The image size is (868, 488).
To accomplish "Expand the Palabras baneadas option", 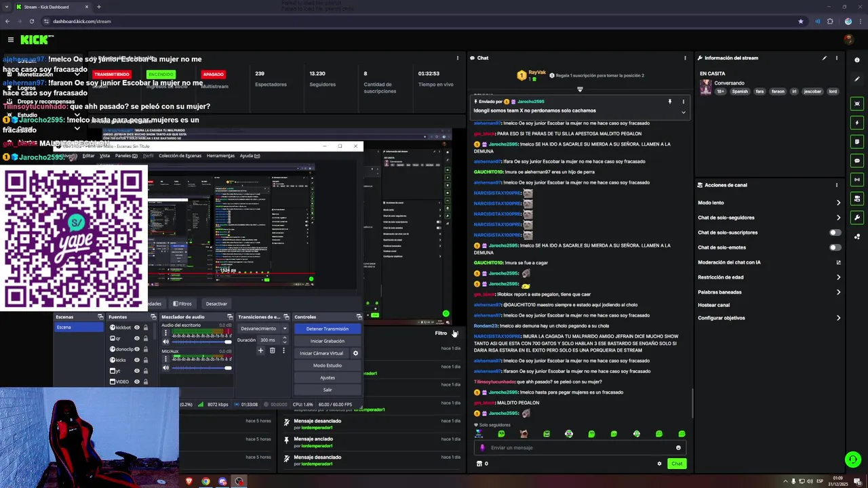I will click(838, 292).
